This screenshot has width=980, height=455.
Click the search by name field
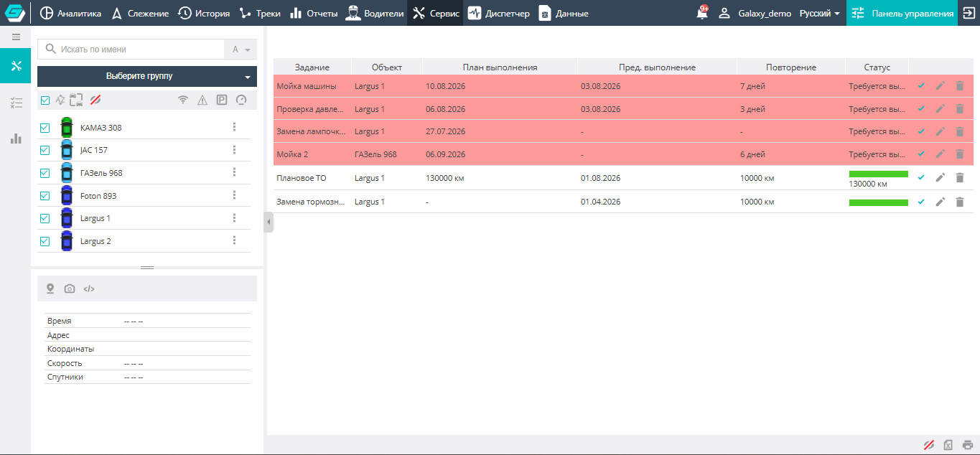[131, 50]
